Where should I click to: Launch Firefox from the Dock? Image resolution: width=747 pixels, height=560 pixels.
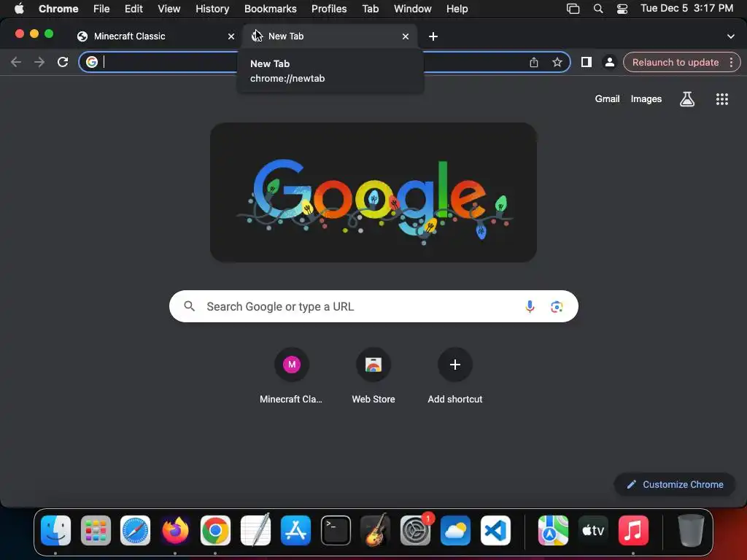tap(175, 530)
